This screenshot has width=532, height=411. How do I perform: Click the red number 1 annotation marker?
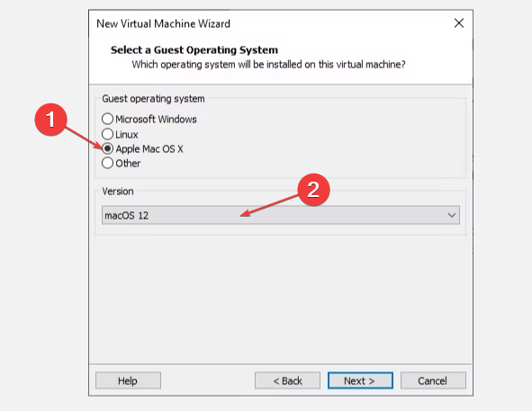pos(51,120)
